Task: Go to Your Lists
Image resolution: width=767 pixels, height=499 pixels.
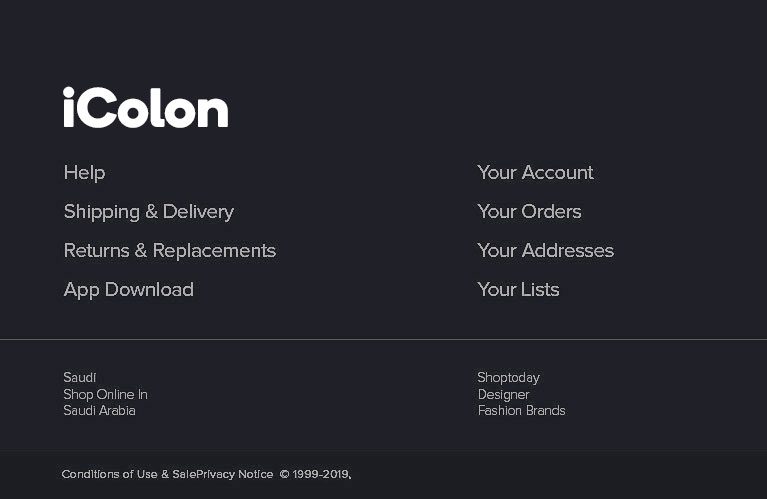Action: [518, 290]
